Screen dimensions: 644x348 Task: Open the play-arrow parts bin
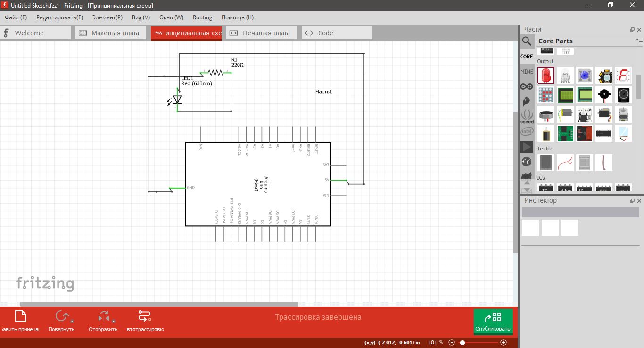click(x=527, y=147)
